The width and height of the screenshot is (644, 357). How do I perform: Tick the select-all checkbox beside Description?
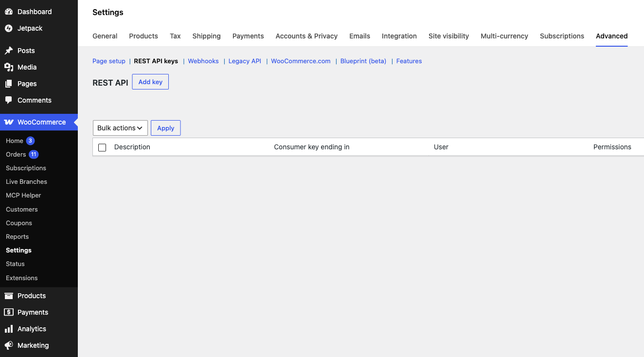102,147
